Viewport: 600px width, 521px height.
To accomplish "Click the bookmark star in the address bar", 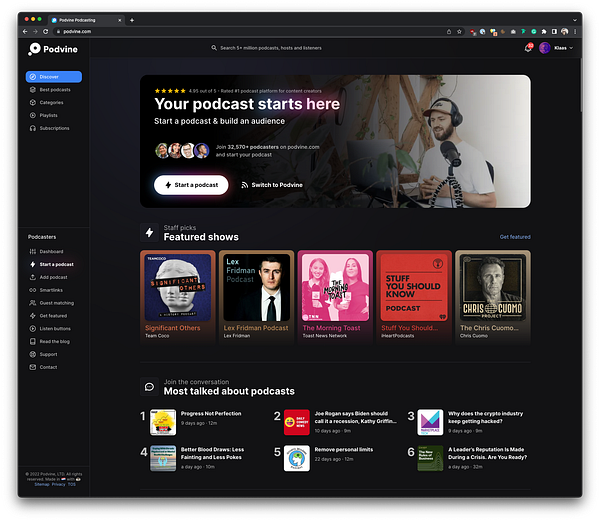I will [x=459, y=31].
